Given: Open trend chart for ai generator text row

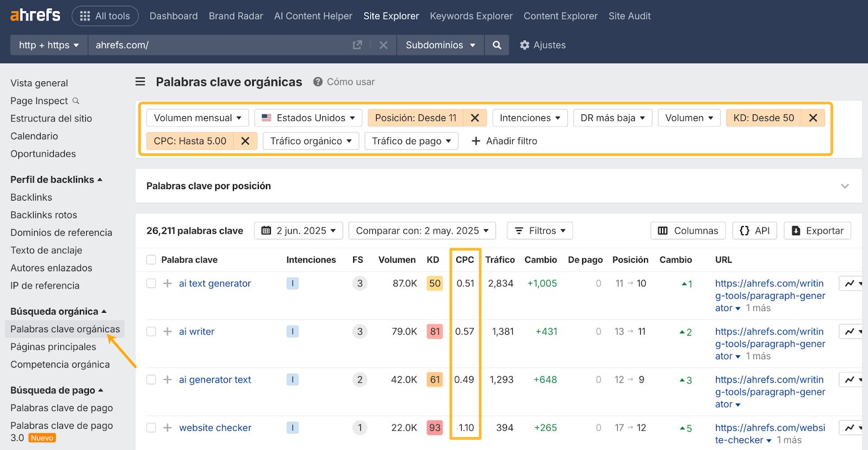Looking at the screenshot, I should point(851,380).
